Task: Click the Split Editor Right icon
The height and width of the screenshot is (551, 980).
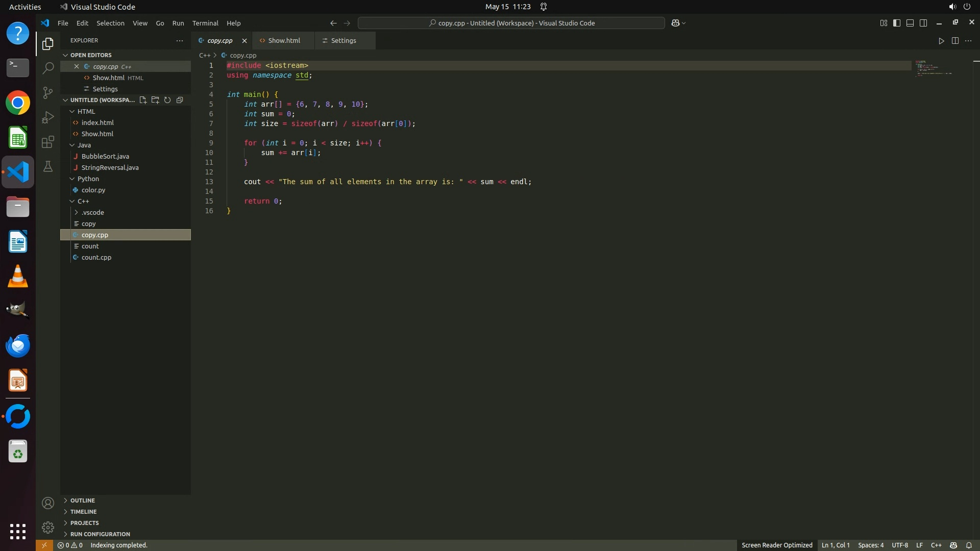Action: pyautogui.click(x=955, y=41)
